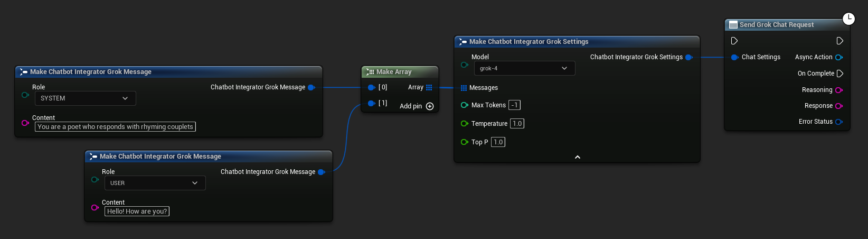Click the Async Action output pin
This screenshot has width=868, height=239.
click(x=838, y=57)
